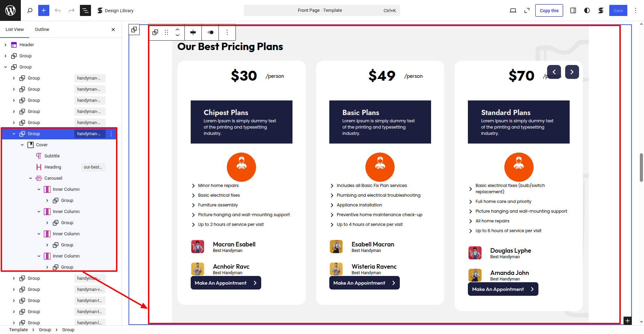Switch to the List View tab
This screenshot has width=644, height=334.
click(15, 30)
